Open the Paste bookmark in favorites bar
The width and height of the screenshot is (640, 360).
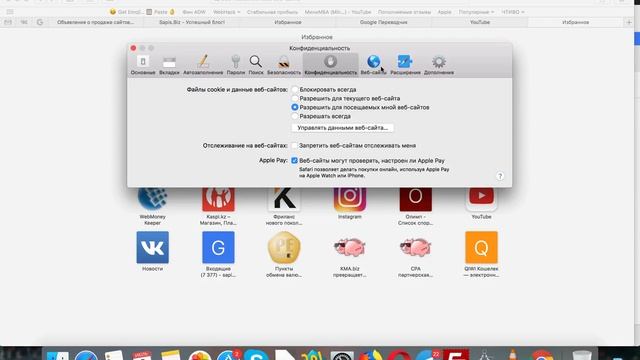[x=160, y=12]
